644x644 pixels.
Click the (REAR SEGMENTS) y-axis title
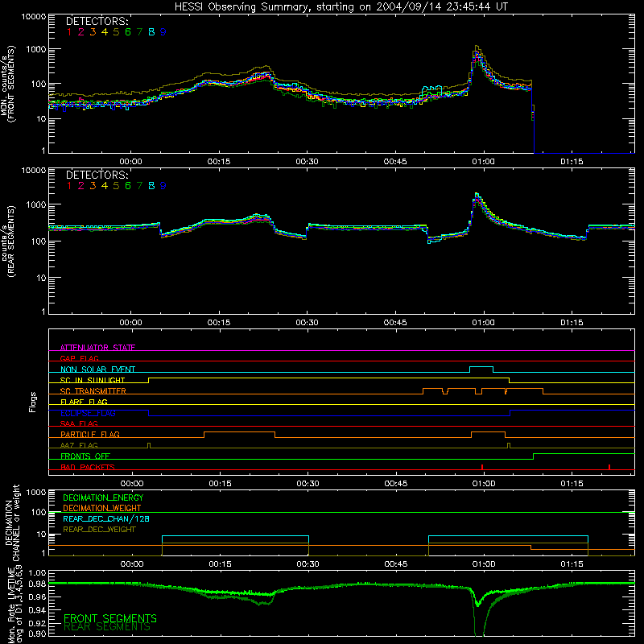[11, 241]
